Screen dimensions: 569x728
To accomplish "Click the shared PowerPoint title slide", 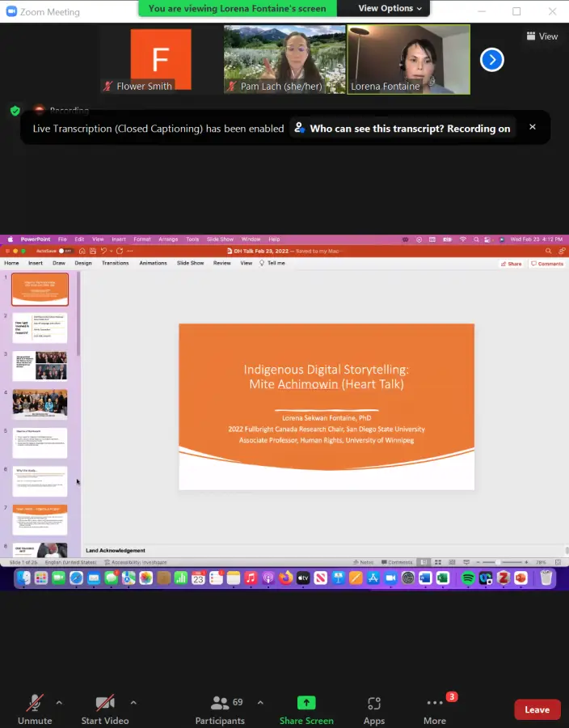I will [327, 406].
